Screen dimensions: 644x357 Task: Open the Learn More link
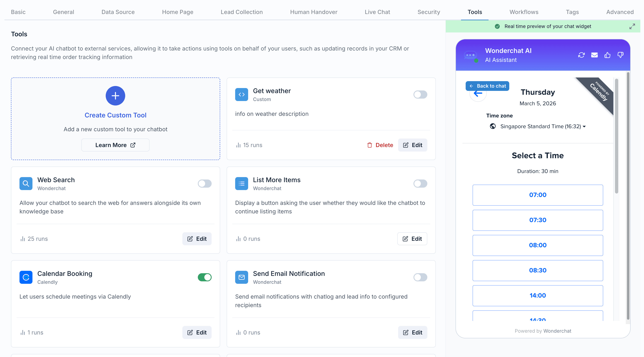(115, 145)
